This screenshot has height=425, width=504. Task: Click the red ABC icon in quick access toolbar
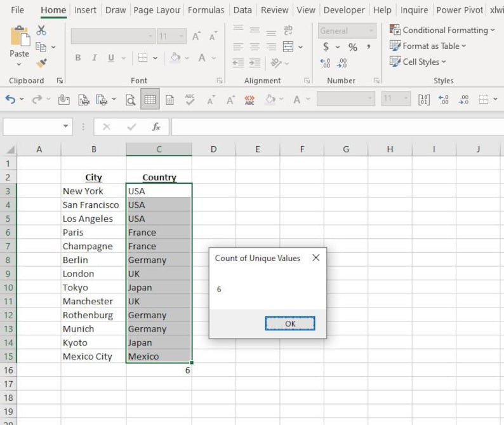[x=249, y=100]
